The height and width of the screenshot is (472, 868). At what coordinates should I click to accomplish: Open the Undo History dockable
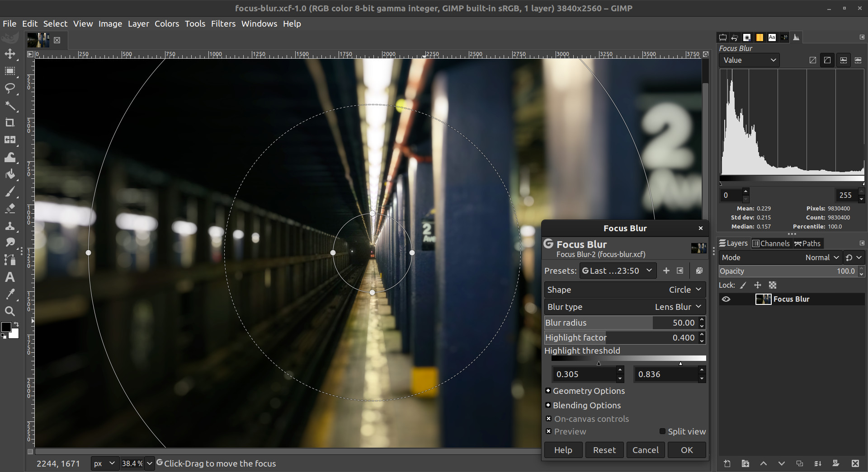[x=735, y=37]
